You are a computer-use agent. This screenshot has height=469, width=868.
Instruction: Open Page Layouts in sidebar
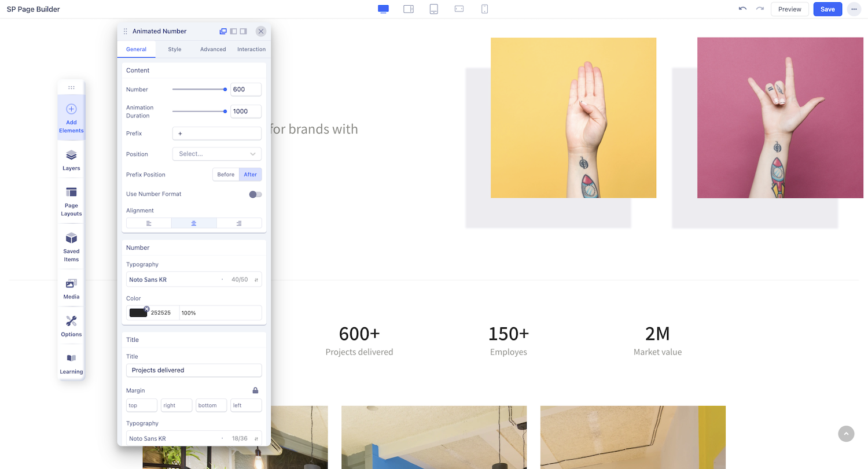[x=71, y=201]
